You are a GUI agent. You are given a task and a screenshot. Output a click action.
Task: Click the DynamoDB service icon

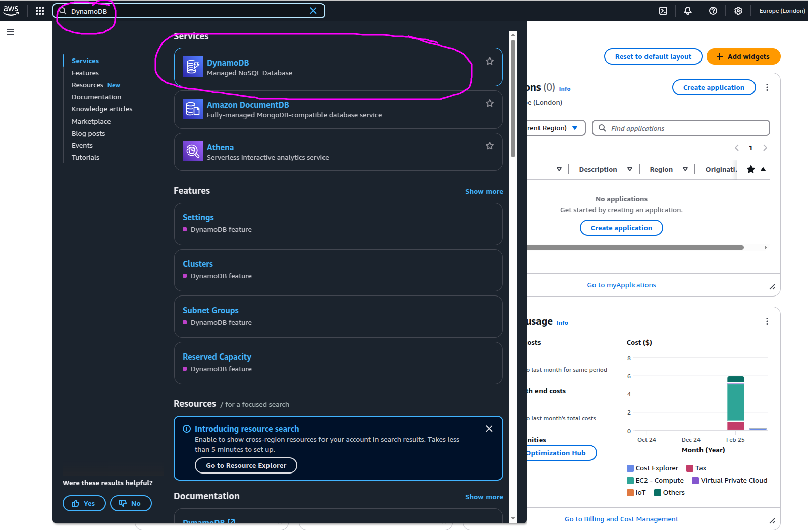[192, 67]
